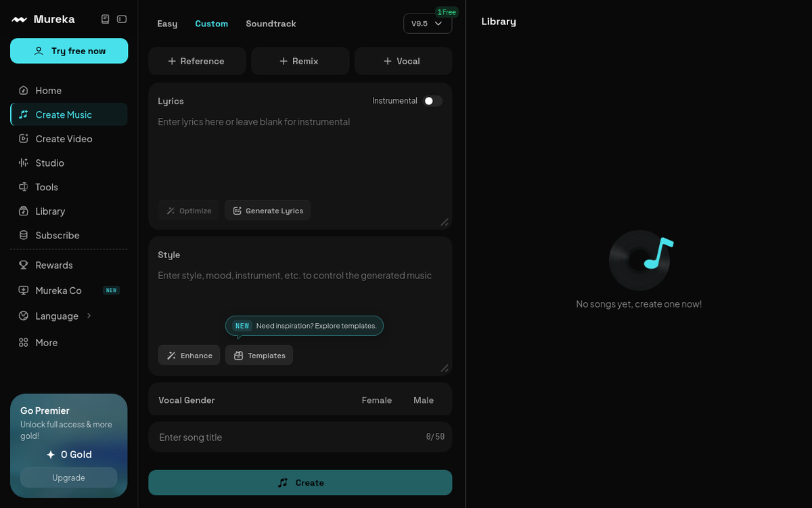Click 'No songs yet, create one now!' text
Viewport: 812px width, 508px height.
[x=639, y=304]
